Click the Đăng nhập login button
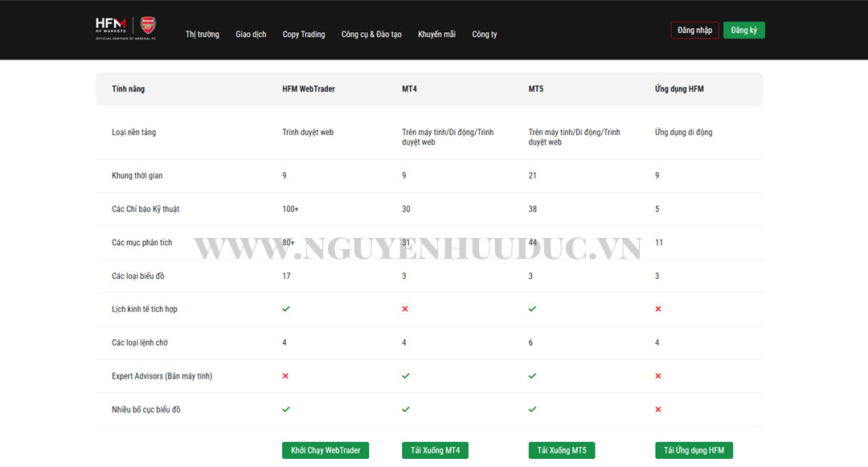The width and height of the screenshot is (868, 467). [694, 30]
